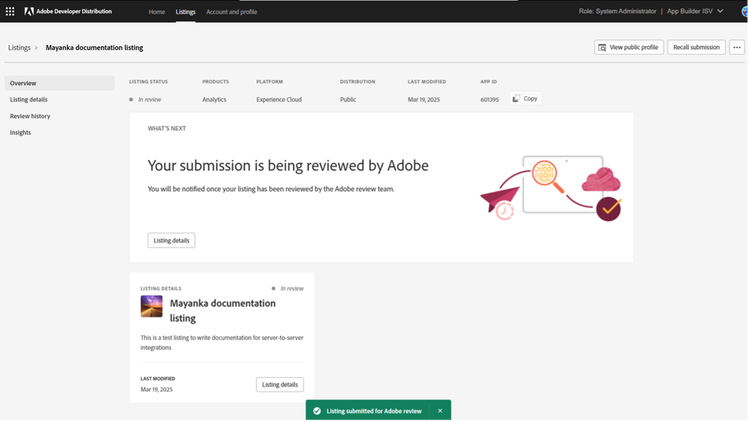Click the Mar 19, 2025 last modified header value

click(x=424, y=100)
